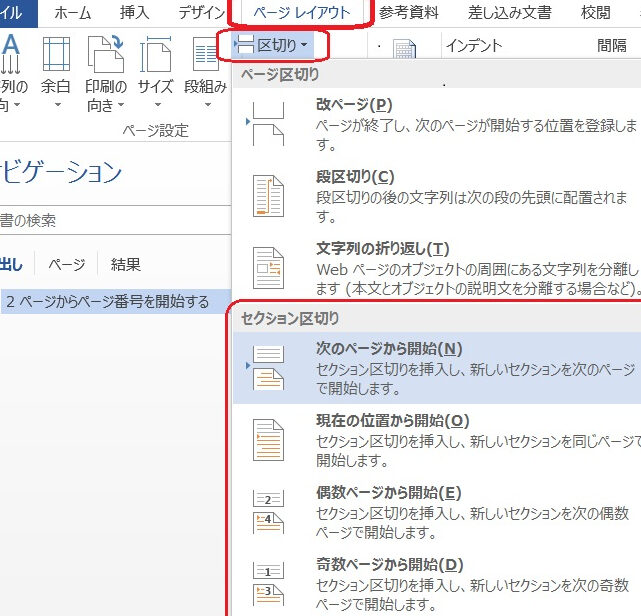This screenshot has height=616, width=641.
Task: Select the ページ レイアウト ribbon tab
Action: [302, 13]
